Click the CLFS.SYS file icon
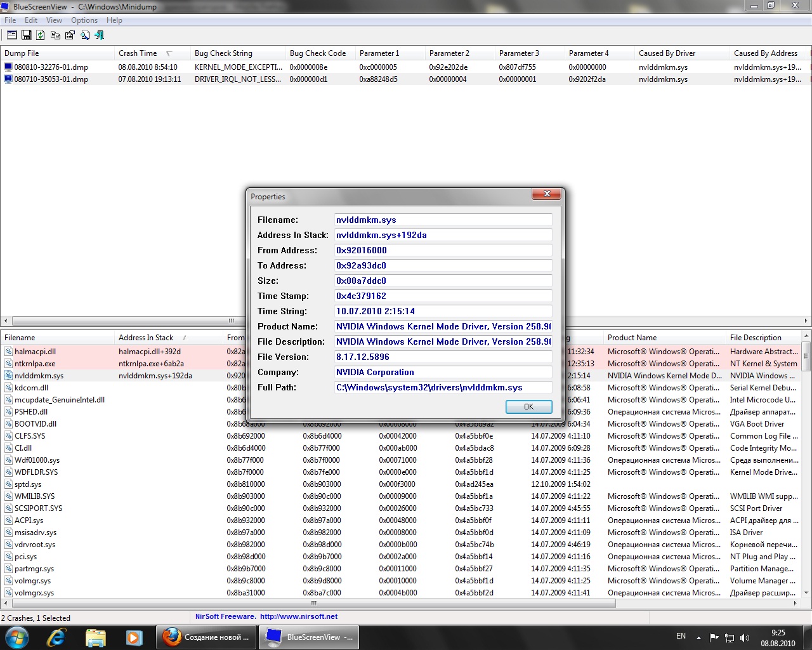This screenshot has width=812, height=650. pos(9,436)
